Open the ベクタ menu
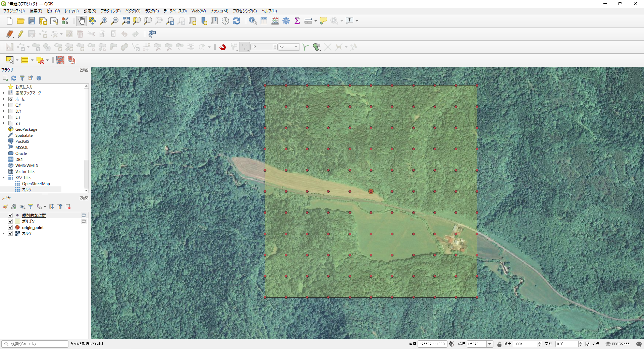Screen dimensions: 644x349 [133, 11]
